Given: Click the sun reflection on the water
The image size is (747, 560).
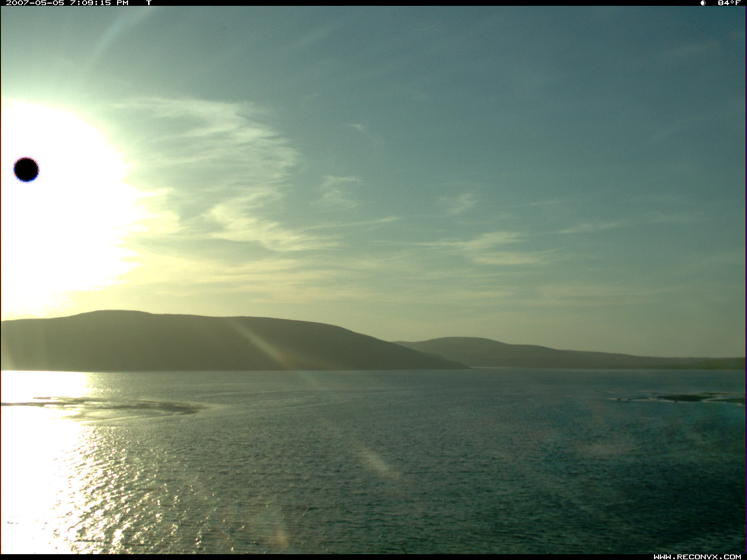Looking at the screenshot, I should (x=36, y=474).
